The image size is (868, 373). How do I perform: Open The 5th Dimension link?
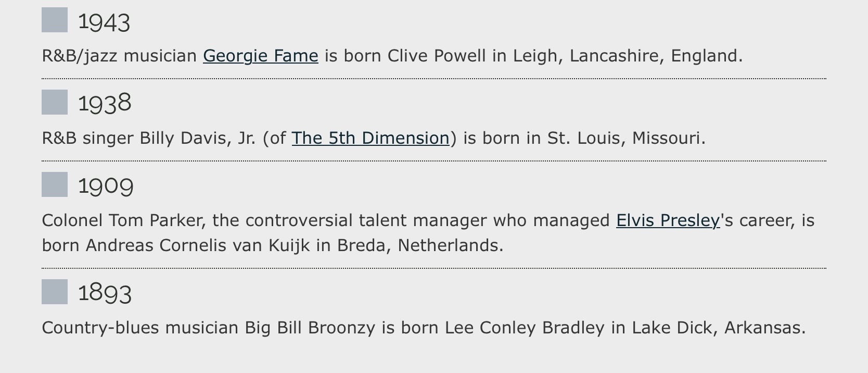point(371,138)
